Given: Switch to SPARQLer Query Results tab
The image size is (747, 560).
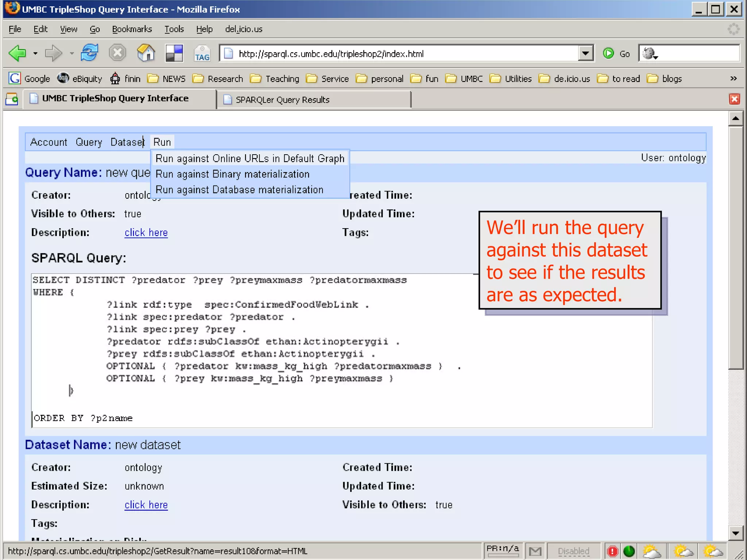Looking at the screenshot, I should [314, 100].
